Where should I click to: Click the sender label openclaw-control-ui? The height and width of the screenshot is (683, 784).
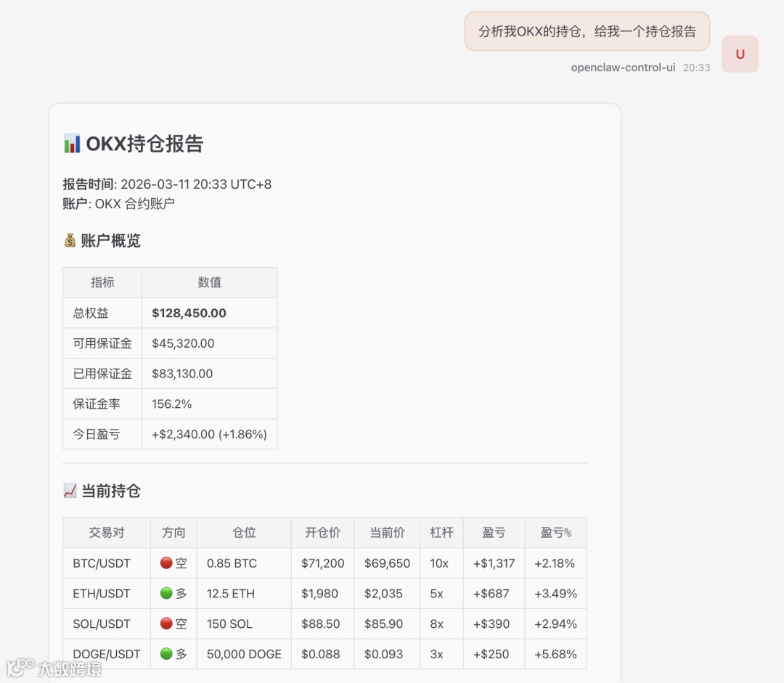click(623, 68)
